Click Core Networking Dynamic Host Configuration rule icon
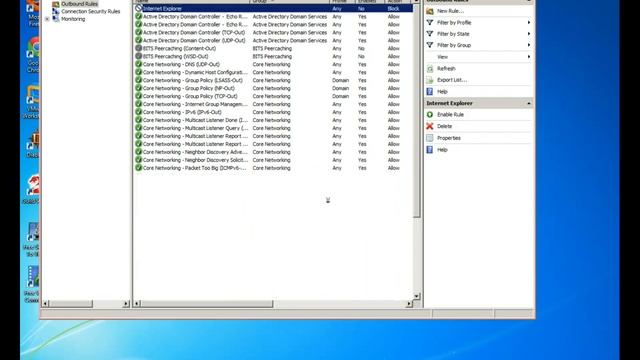This screenshot has width=640, height=360. tap(138, 72)
